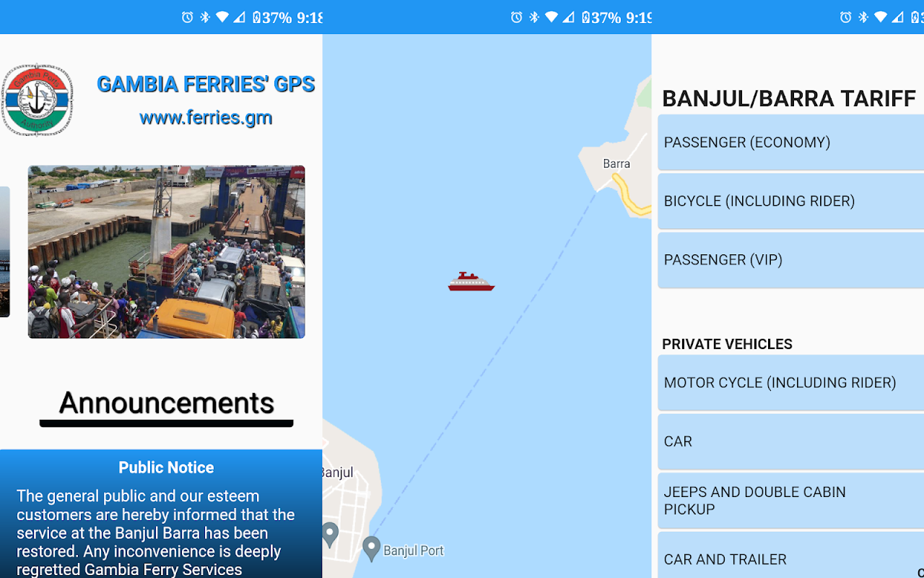Open the Public Notice announcement card
This screenshot has height=578, width=924.
click(161, 514)
